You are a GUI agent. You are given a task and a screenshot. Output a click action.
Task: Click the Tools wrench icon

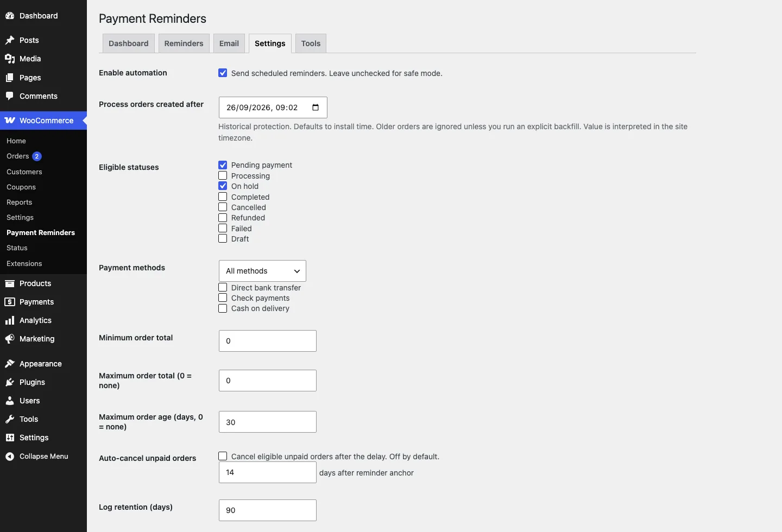pos(10,419)
